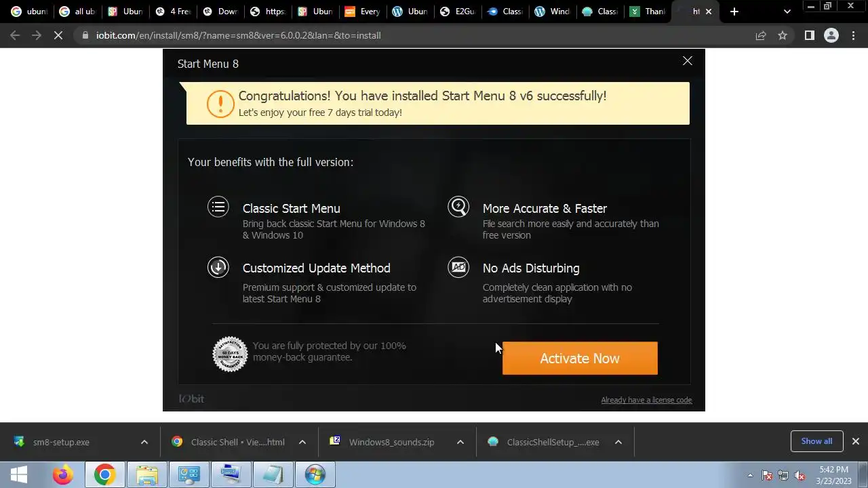
Task: Open a new browser tab
Action: point(734,12)
